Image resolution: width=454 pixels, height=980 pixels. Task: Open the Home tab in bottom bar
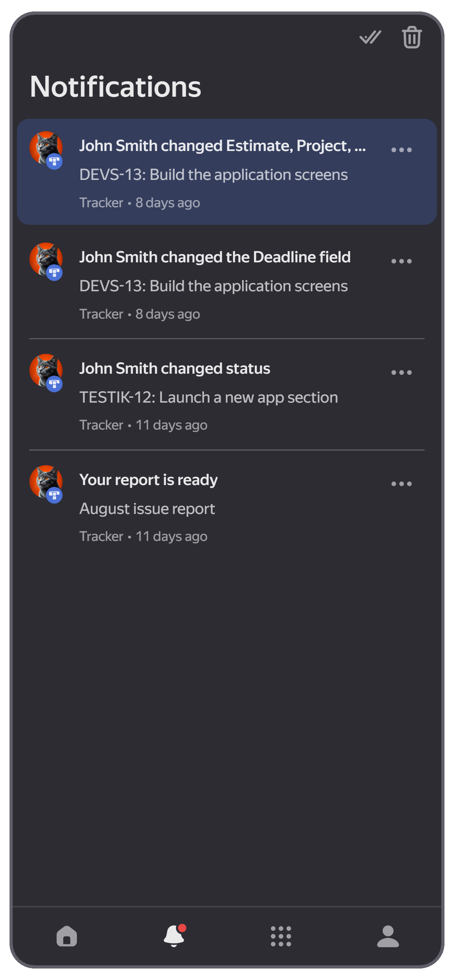pos(67,936)
